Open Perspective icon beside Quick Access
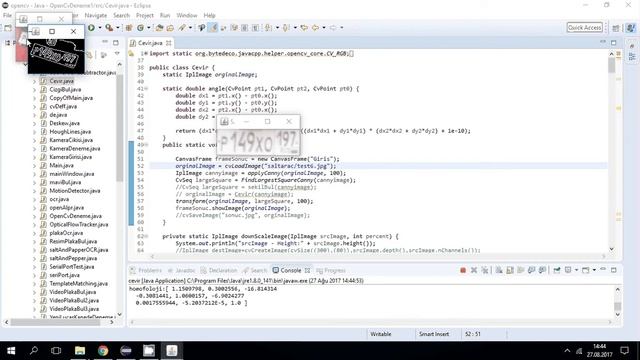The height and width of the screenshot is (360, 640). (616, 28)
